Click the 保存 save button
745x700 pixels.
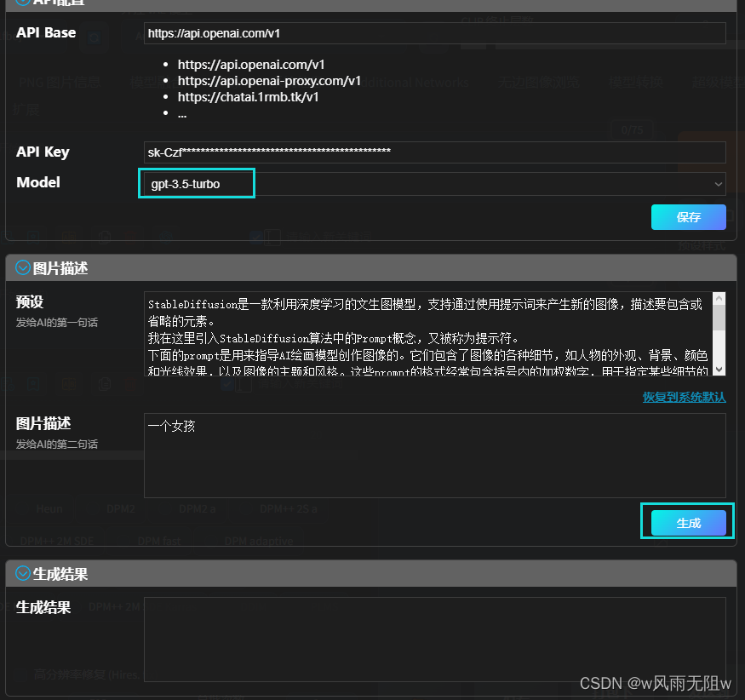pyautogui.click(x=688, y=217)
